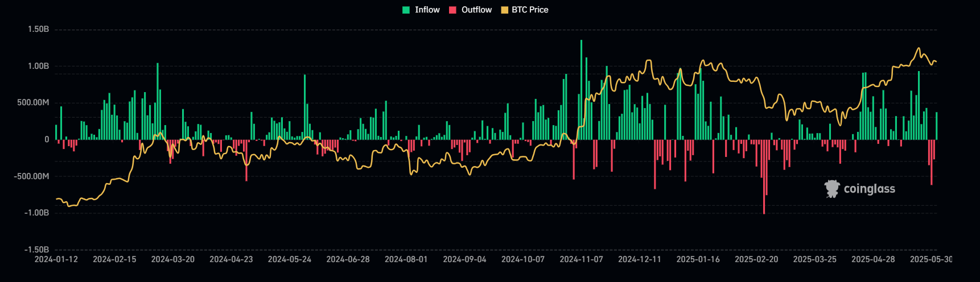
Task: Click the 2025-01-16 date label
Action: tap(698, 259)
